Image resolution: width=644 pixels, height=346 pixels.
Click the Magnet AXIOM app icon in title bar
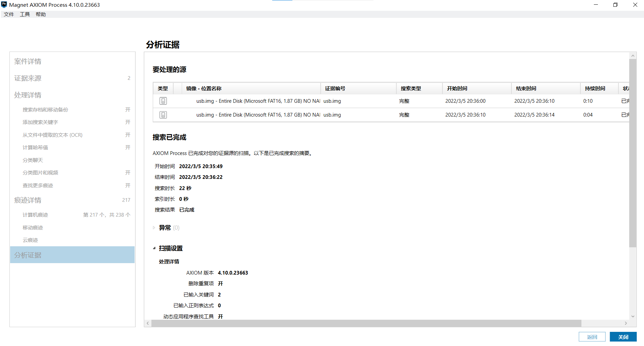tap(4, 5)
